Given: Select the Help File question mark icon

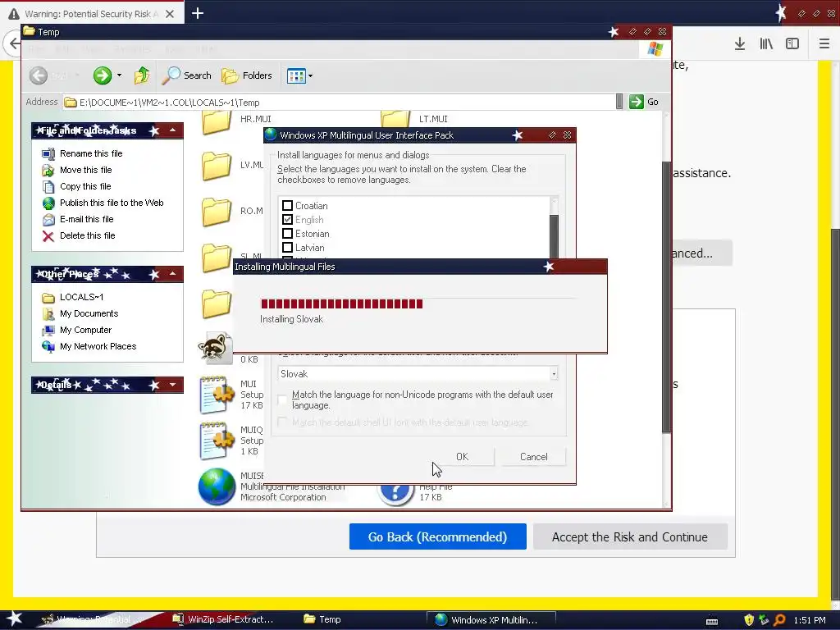Looking at the screenshot, I should tap(395, 493).
